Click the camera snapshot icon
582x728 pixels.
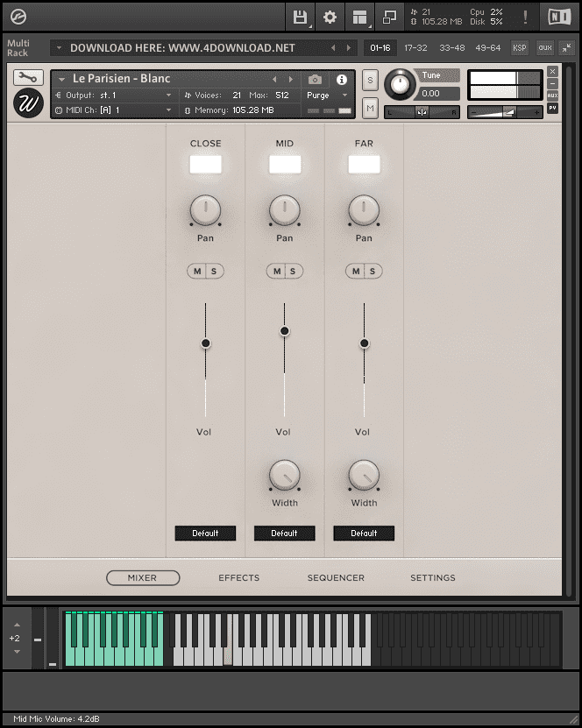pos(315,80)
